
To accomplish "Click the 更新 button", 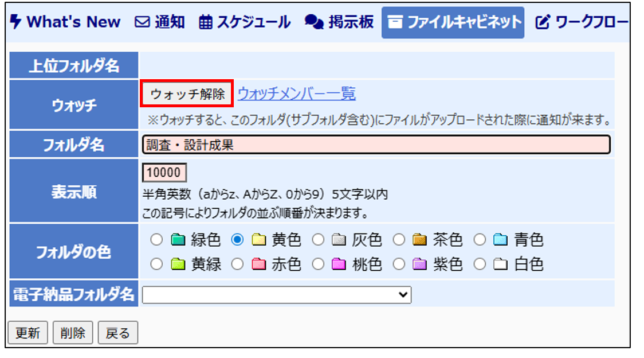I will 28,333.
